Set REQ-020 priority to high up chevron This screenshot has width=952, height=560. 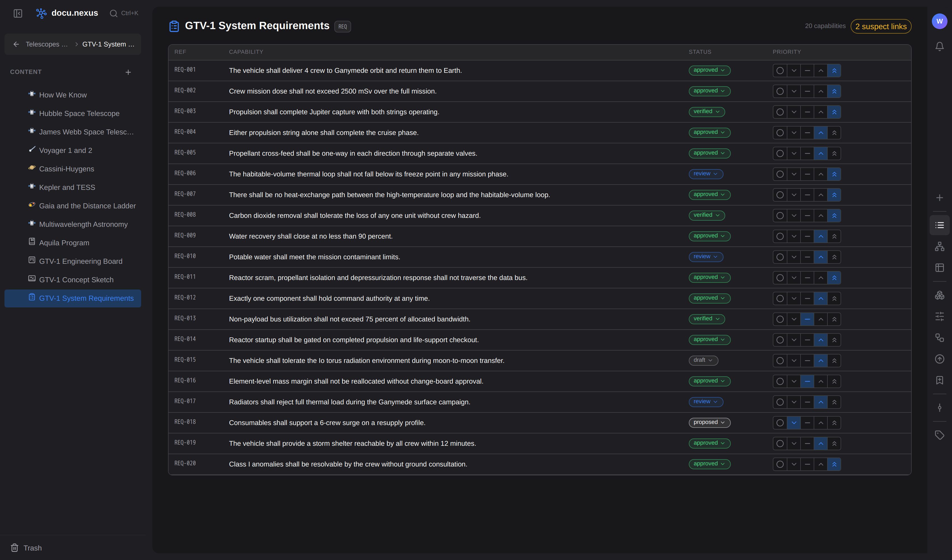point(820,465)
